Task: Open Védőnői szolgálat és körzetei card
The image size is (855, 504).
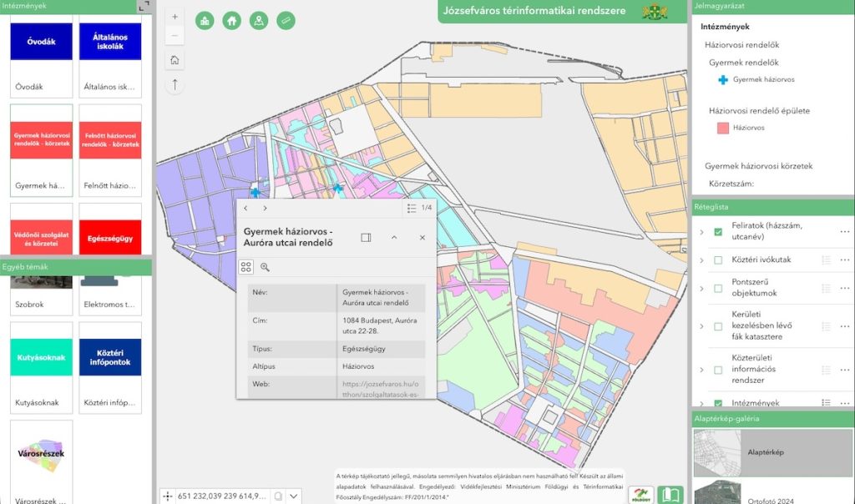Action: (42, 229)
